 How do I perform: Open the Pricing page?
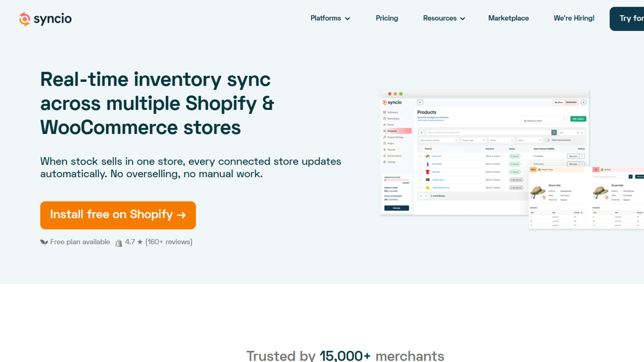pyautogui.click(x=387, y=18)
